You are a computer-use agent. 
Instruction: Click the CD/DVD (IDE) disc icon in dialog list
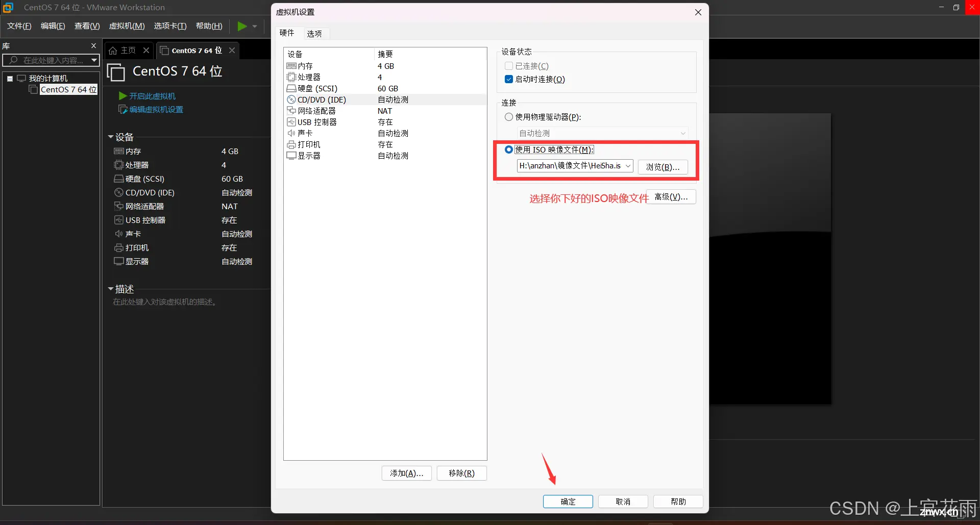(x=291, y=99)
